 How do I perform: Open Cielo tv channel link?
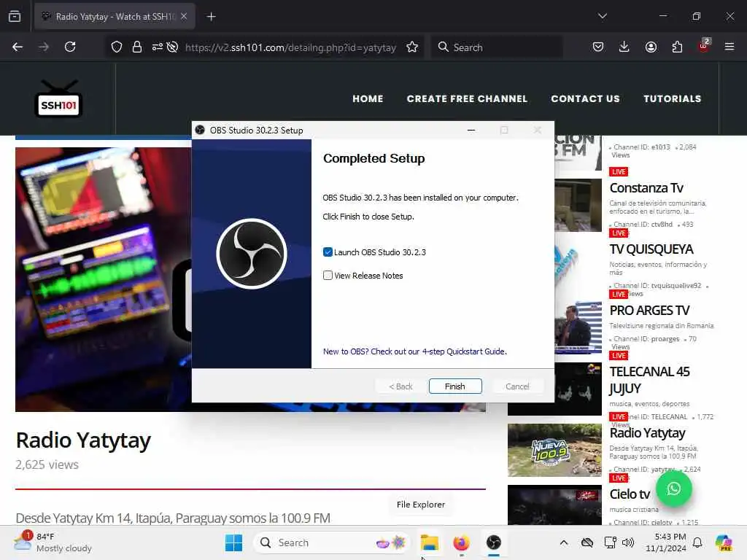pos(630,494)
